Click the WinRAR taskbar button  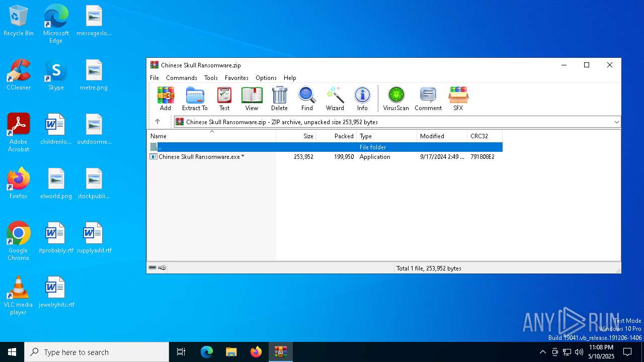(x=281, y=352)
